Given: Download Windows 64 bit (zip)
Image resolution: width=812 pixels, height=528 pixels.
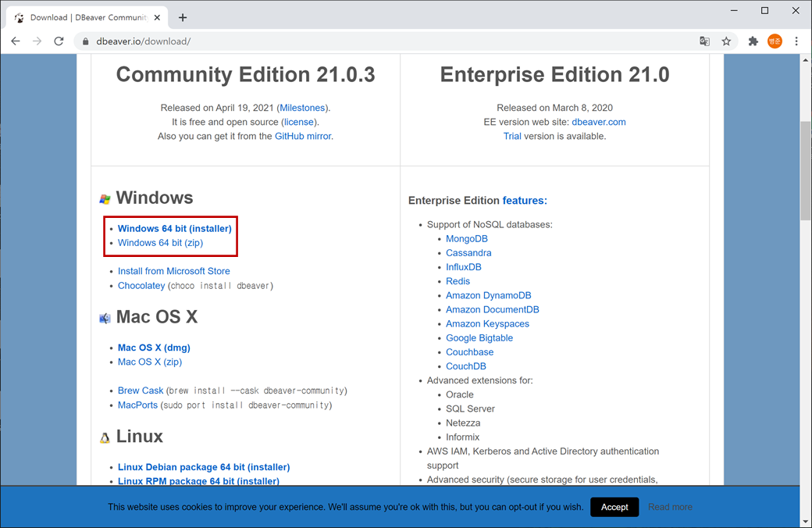Looking at the screenshot, I should click(160, 242).
